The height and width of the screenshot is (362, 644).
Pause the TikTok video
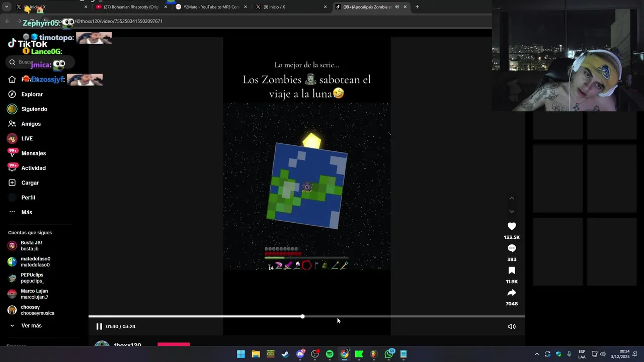coord(99,326)
